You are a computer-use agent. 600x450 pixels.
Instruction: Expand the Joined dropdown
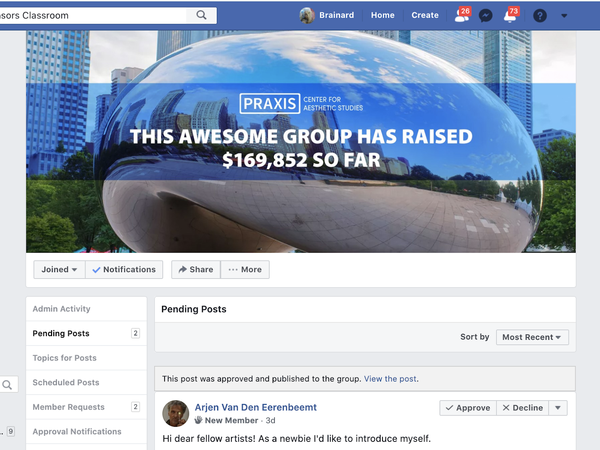coord(59,269)
